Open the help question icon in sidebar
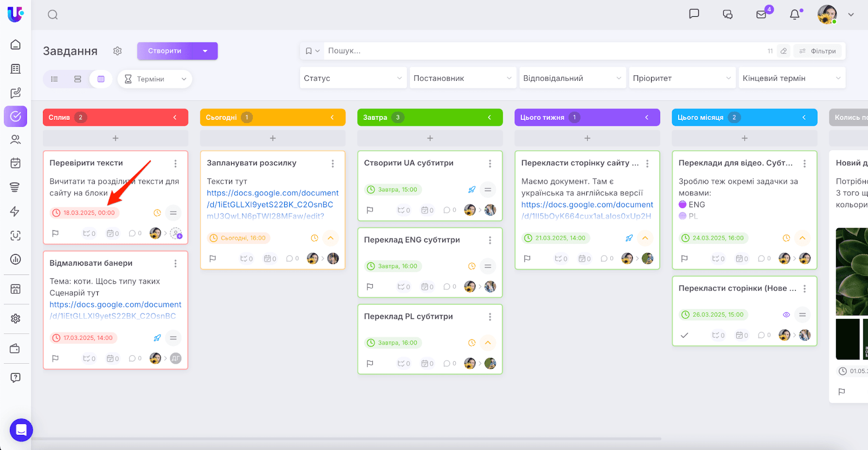This screenshot has height=450, width=868. click(16, 377)
